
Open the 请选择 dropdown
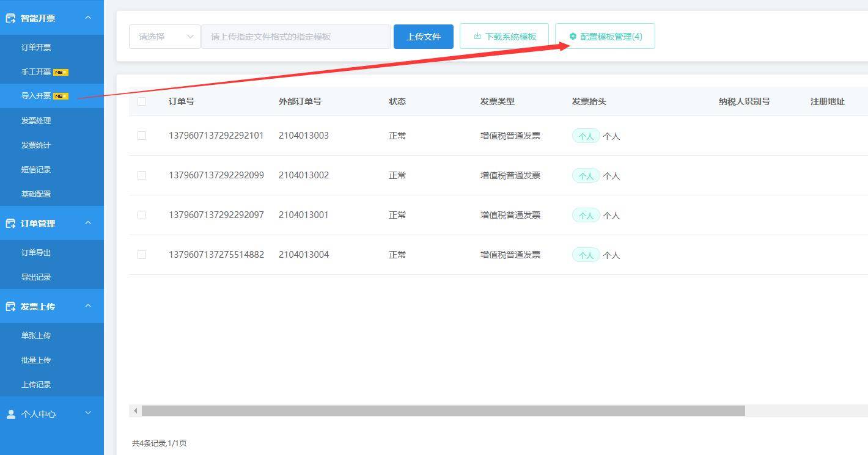point(164,36)
